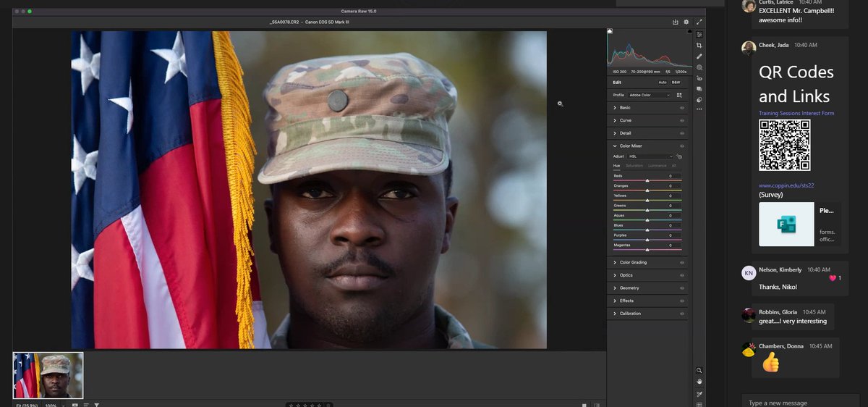Image resolution: width=868 pixels, height=407 pixels.
Task: Select the Red Eye tool icon
Action: tap(699, 78)
